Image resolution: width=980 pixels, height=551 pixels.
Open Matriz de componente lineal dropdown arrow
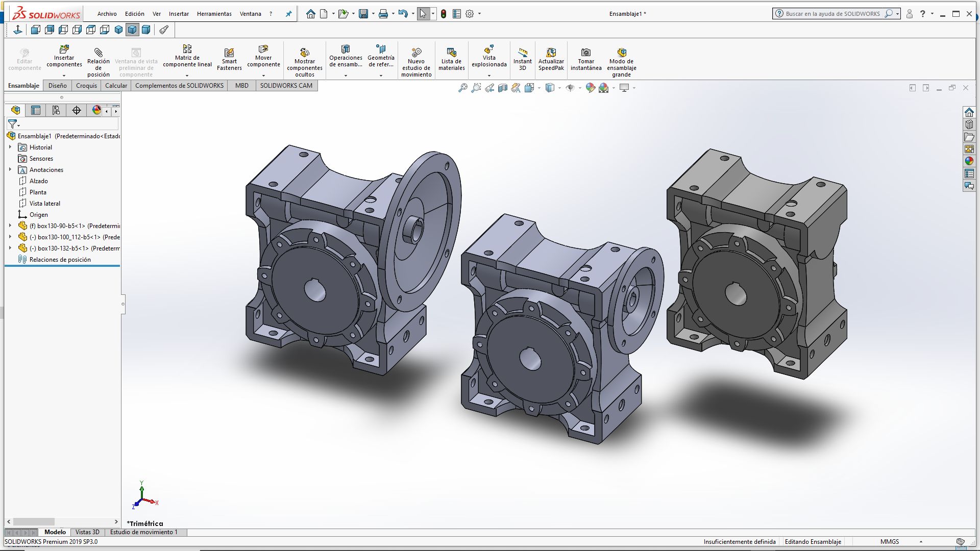pyautogui.click(x=187, y=76)
